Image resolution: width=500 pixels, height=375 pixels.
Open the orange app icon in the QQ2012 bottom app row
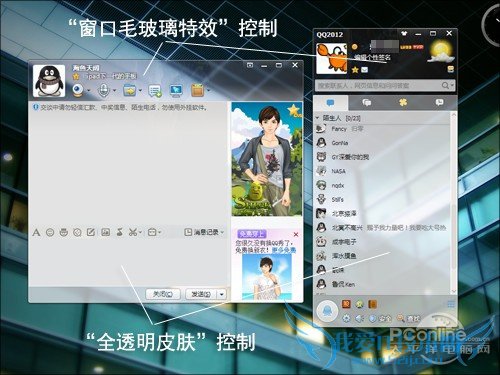(346, 304)
